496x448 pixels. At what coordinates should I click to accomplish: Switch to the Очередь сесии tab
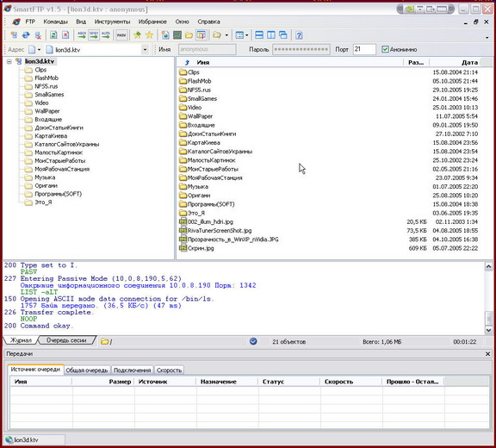[x=66, y=340]
